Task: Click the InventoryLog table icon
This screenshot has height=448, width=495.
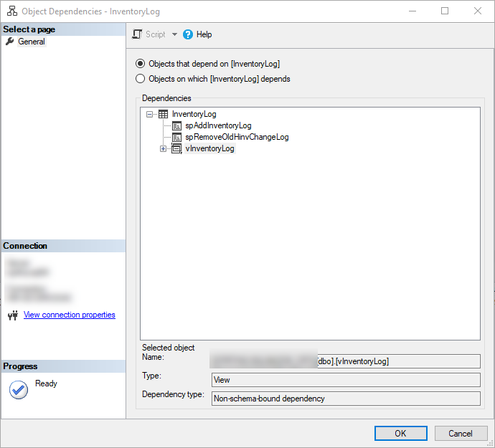Action: [x=164, y=114]
